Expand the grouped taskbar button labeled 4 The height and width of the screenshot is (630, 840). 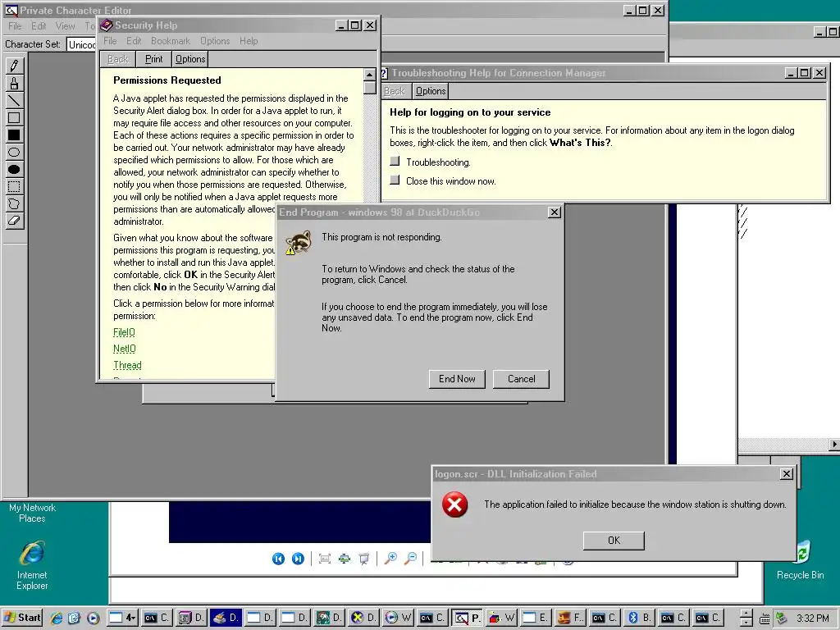click(x=123, y=618)
